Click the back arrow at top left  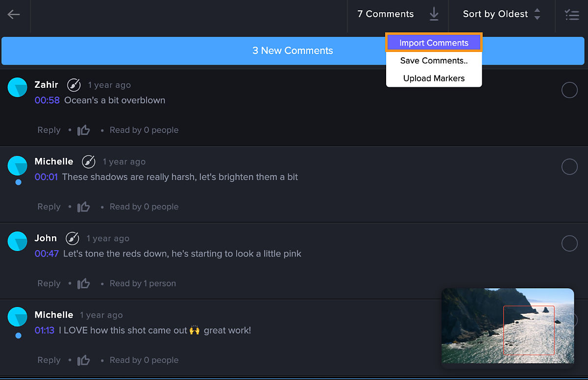coord(14,14)
